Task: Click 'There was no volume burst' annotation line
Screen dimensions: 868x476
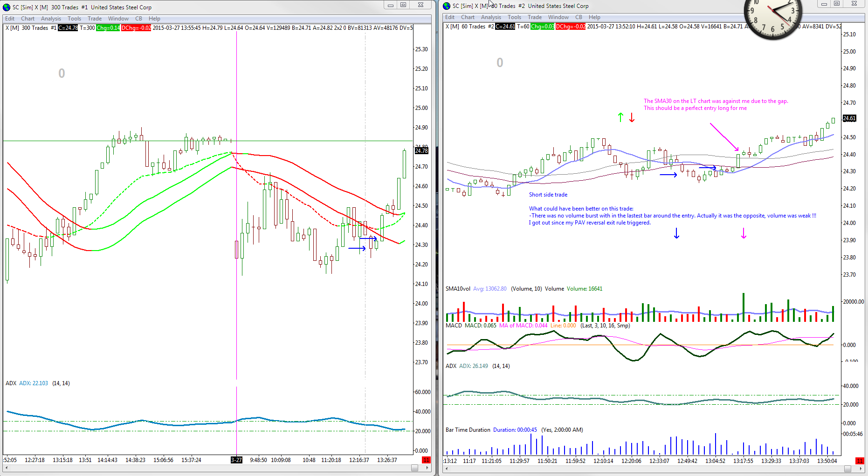Action: point(672,216)
